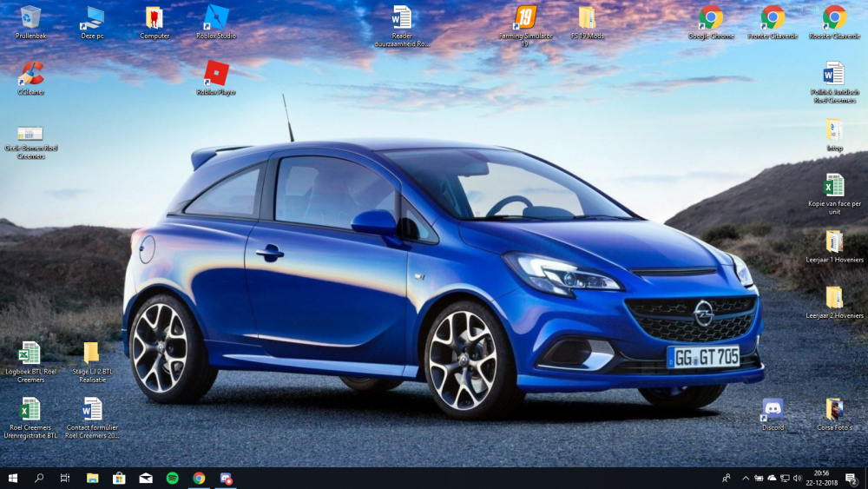Image resolution: width=868 pixels, height=489 pixels.
Task: Open the Deze pc desktop icon
Action: [92, 23]
